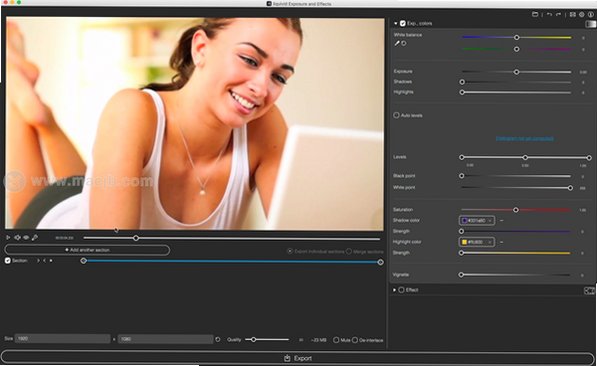
Task: Click the equals icon beside Quality slider
Action: pyautogui.click(x=301, y=340)
